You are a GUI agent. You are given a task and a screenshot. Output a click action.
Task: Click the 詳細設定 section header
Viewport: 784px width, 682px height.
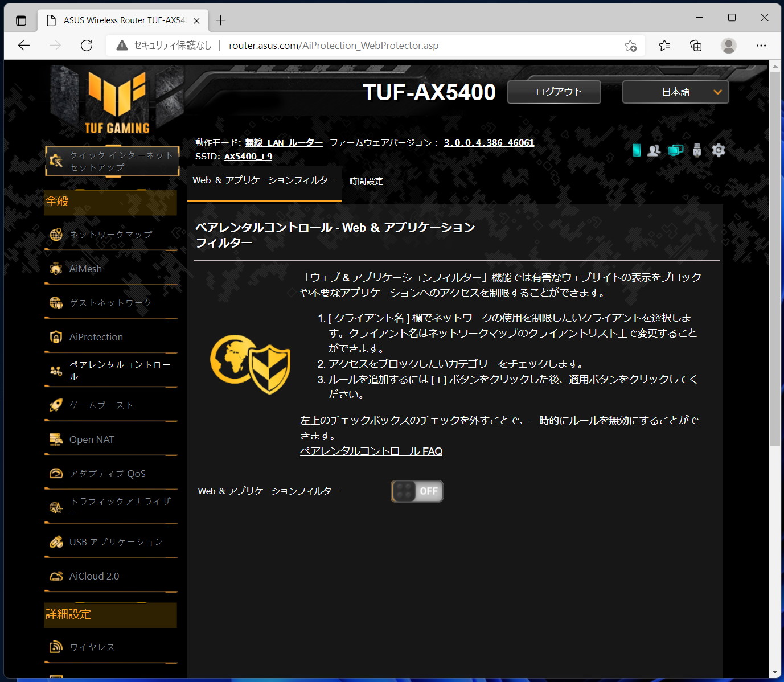pos(110,615)
